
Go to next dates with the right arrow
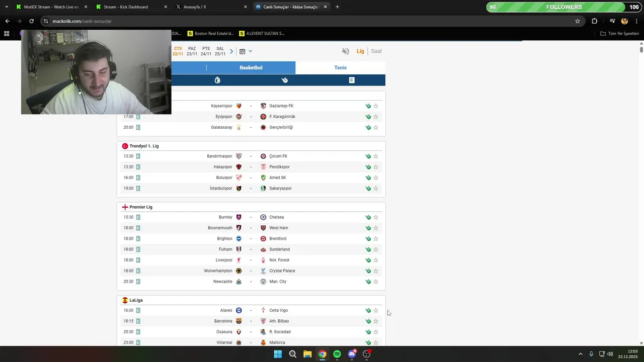coord(231,51)
